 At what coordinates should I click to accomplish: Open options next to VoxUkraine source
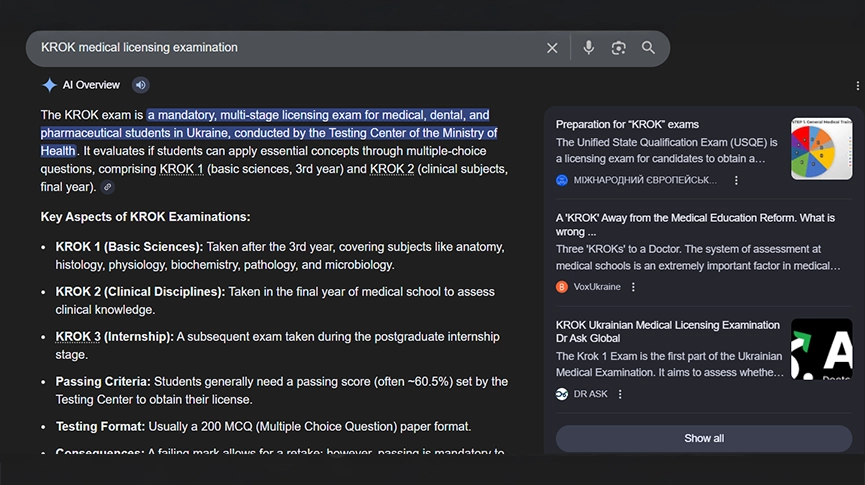click(633, 287)
